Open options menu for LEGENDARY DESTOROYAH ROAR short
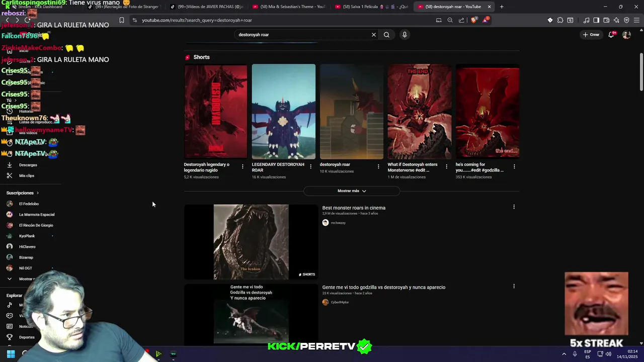 click(x=310, y=166)
